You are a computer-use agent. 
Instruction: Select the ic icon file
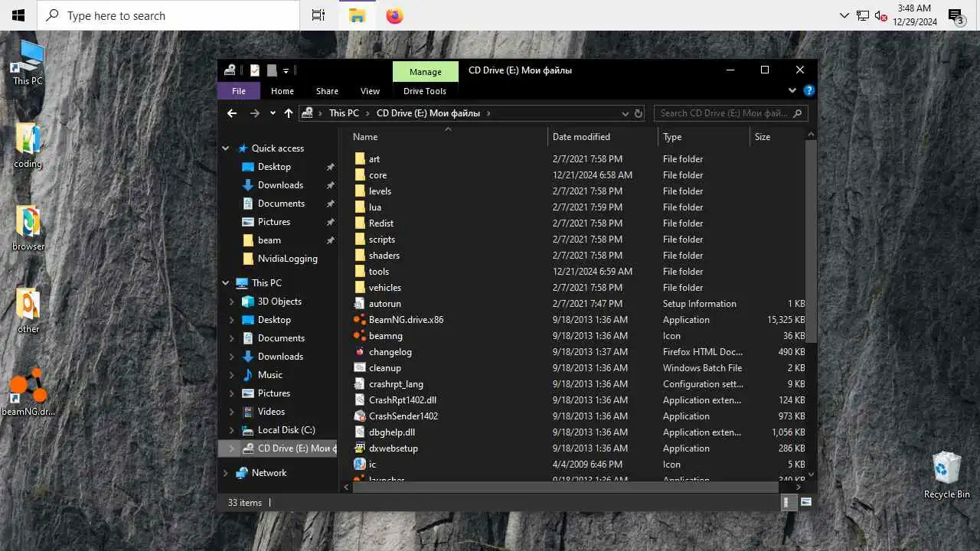point(360,465)
